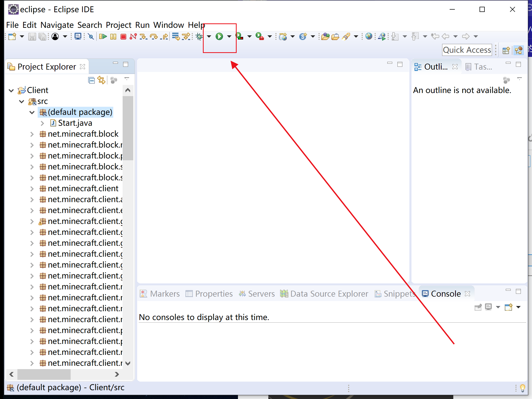This screenshot has width=532, height=399.
Task: Select the net.minecraft.client package
Action: click(x=83, y=188)
